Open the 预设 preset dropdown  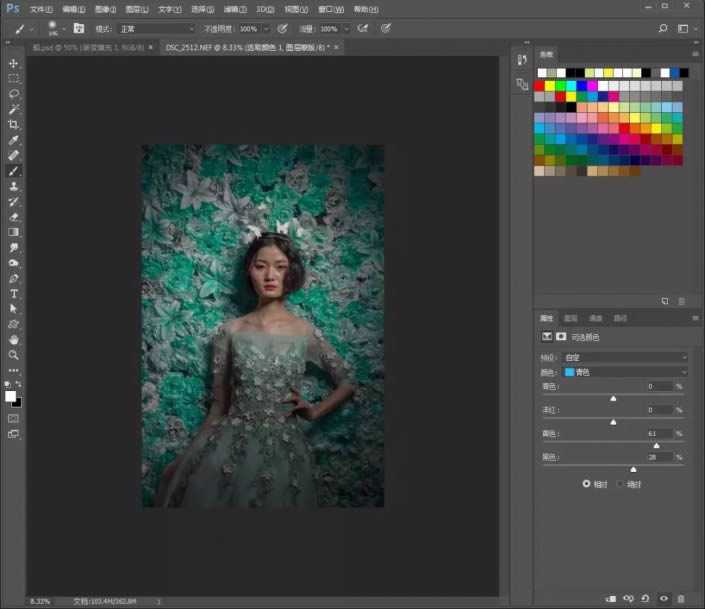pyautogui.click(x=626, y=357)
